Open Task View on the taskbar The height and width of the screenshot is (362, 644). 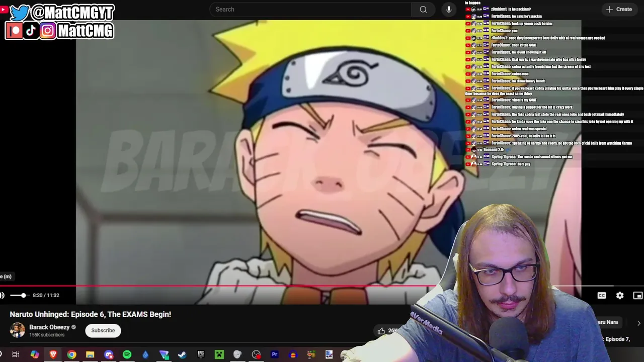(x=16, y=354)
